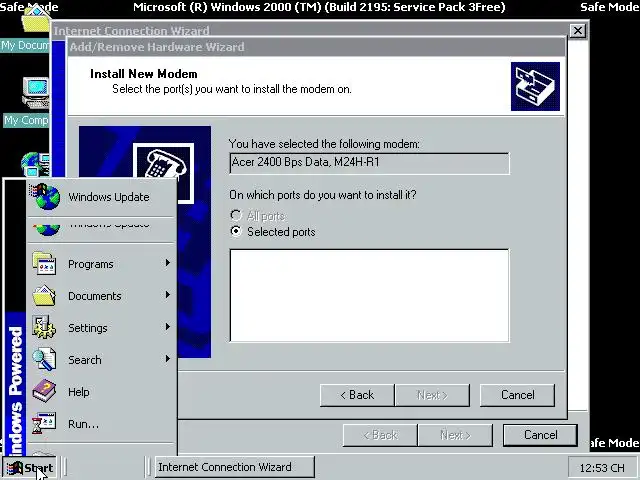The height and width of the screenshot is (480, 640).
Task: Close the Internet Connection Wizard window
Action: point(578,31)
